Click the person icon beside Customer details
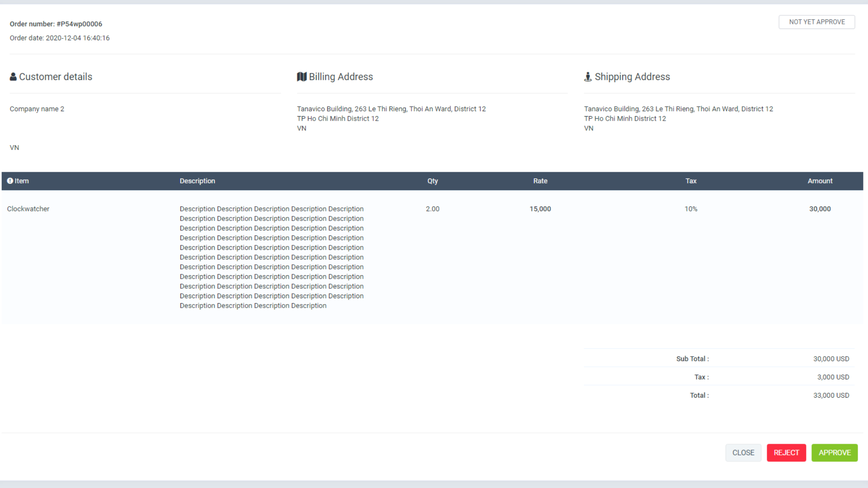Image resolution: width=868 pixels, height=488 pixels. [13, 76]
